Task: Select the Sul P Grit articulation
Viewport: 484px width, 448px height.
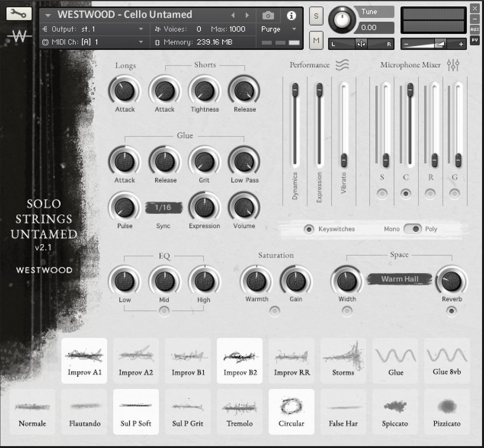Action: click(188, 412)
